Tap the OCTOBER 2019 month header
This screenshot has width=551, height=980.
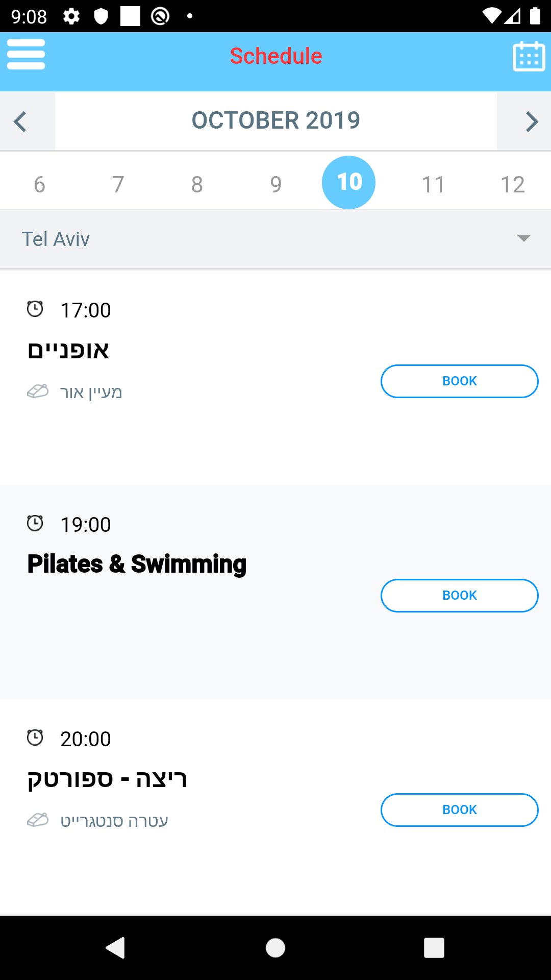point(275,121)
